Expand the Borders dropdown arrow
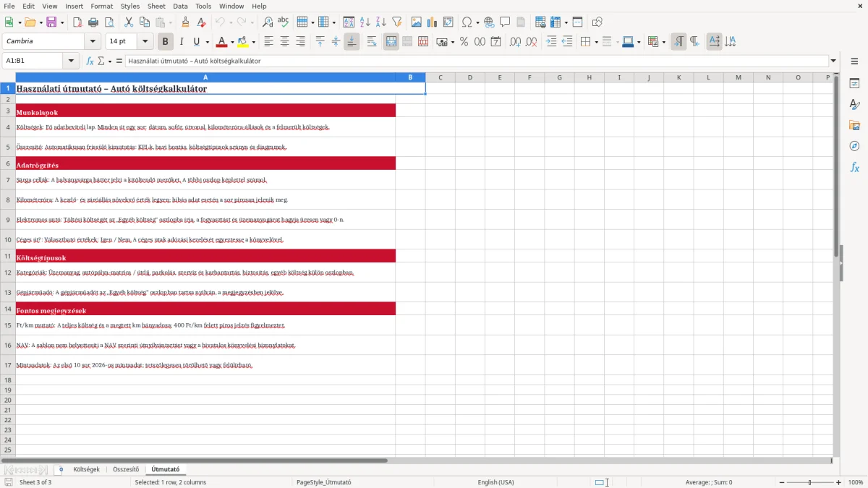Screen dimensions: 868x488 point(596,42)
